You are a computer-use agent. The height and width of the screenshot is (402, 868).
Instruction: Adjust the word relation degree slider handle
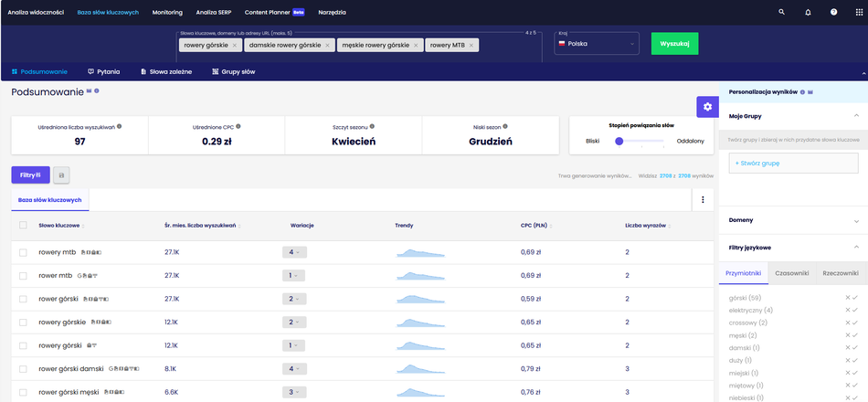click(619, 141)
